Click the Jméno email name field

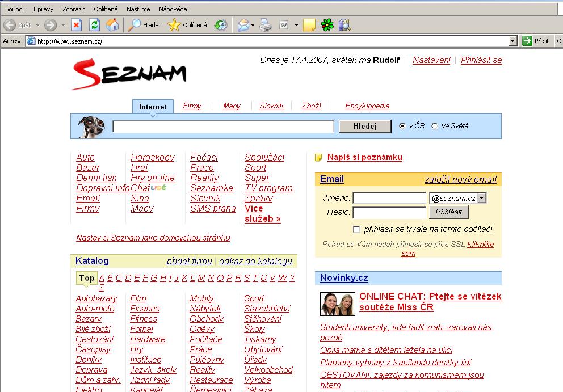[389, 198]
